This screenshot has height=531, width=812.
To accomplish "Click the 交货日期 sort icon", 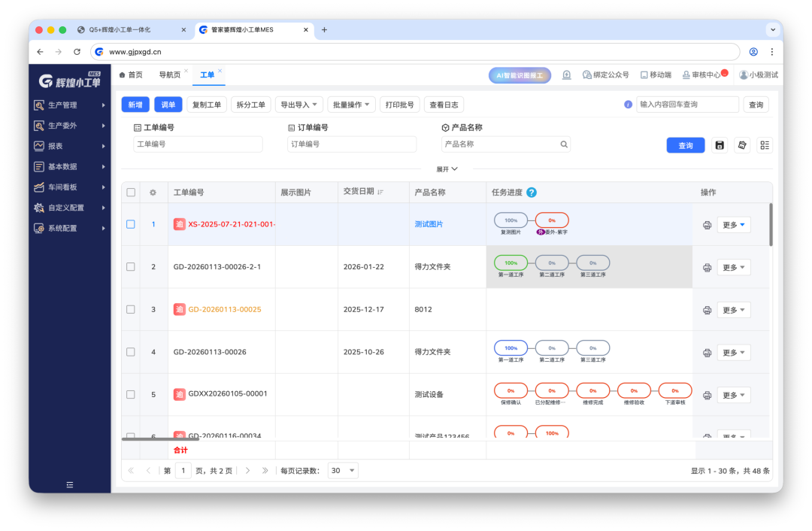I will click(x=380, y=193).
